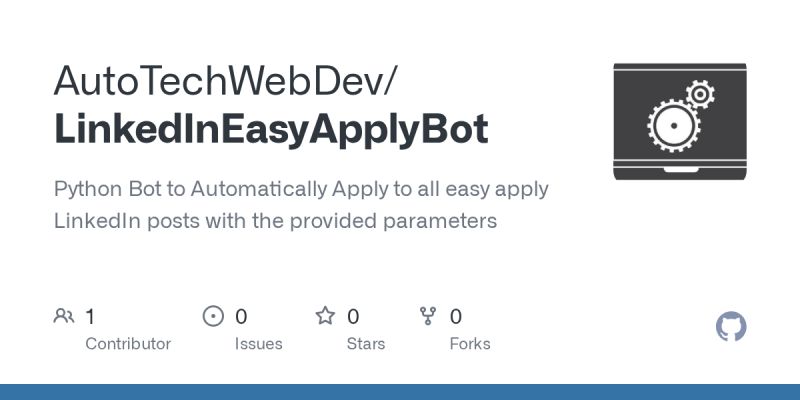
Task: Open the AutoTechWebDev/ owner name
Action: 224,81
